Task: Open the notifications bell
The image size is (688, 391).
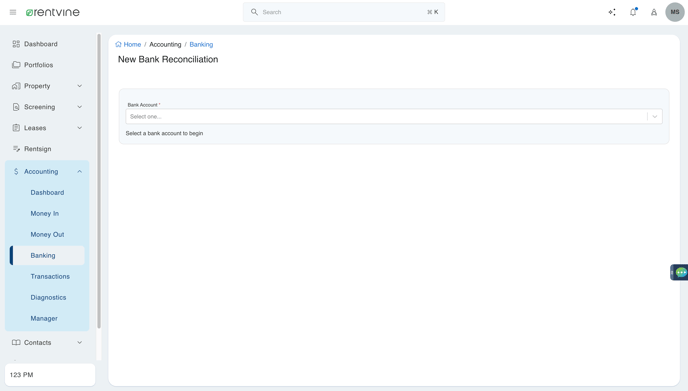Action: coord(633,12)
